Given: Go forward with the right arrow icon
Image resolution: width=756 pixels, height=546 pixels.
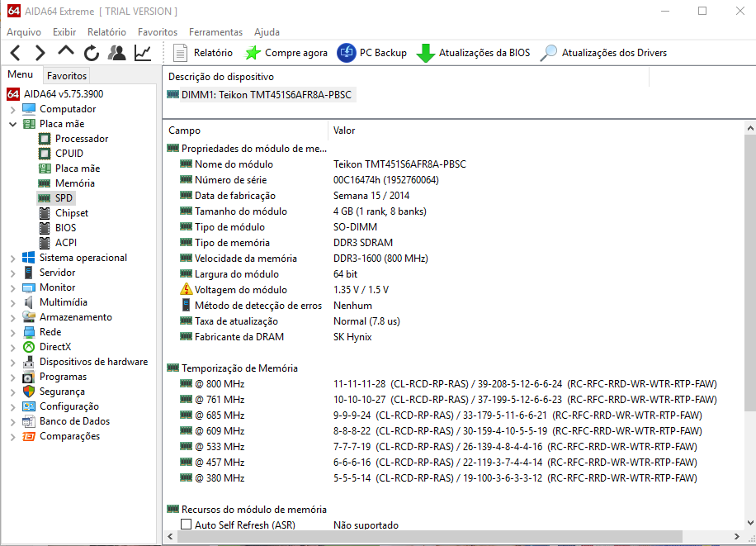Looking at the screenshot, I should 40,53.
